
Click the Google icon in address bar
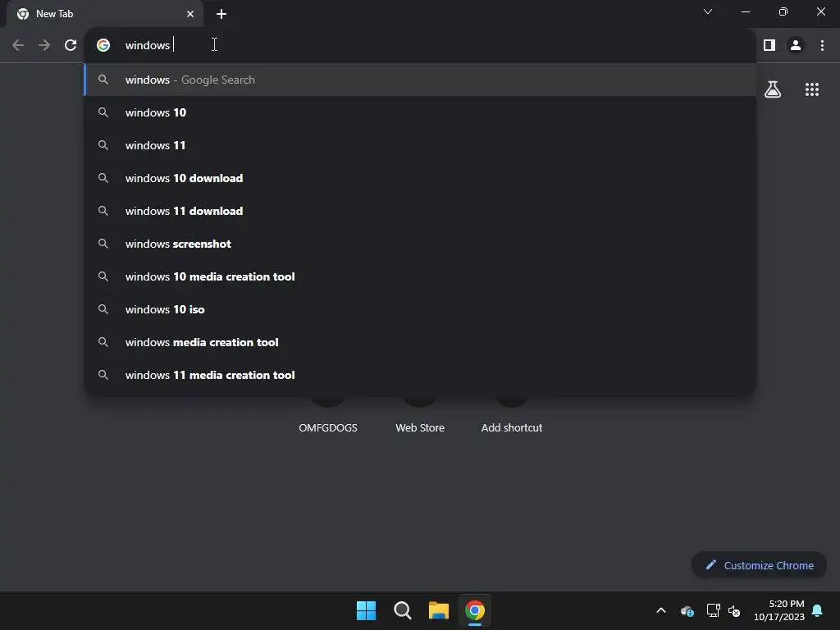103,45
